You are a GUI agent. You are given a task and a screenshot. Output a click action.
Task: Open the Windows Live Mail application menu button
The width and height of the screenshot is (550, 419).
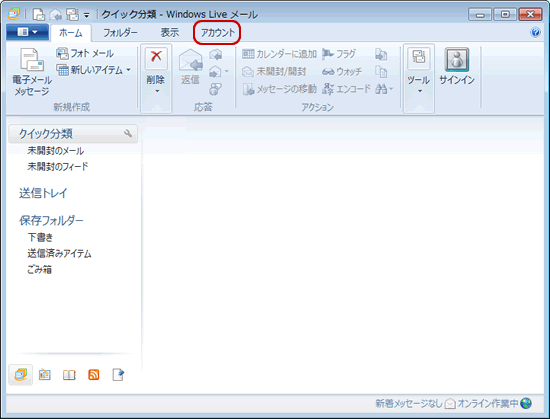pos(27,32)
